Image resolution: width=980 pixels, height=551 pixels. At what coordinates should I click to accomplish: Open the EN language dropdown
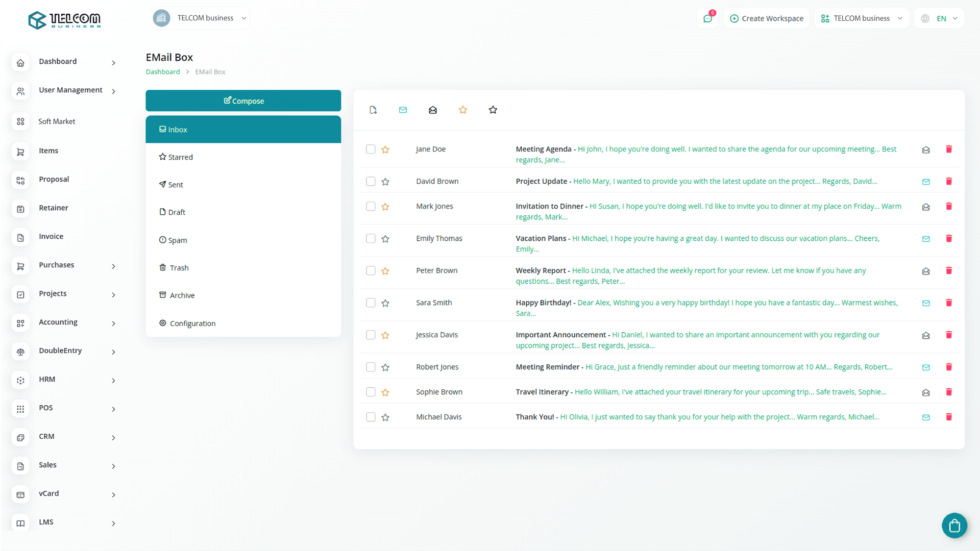[940, 18]
